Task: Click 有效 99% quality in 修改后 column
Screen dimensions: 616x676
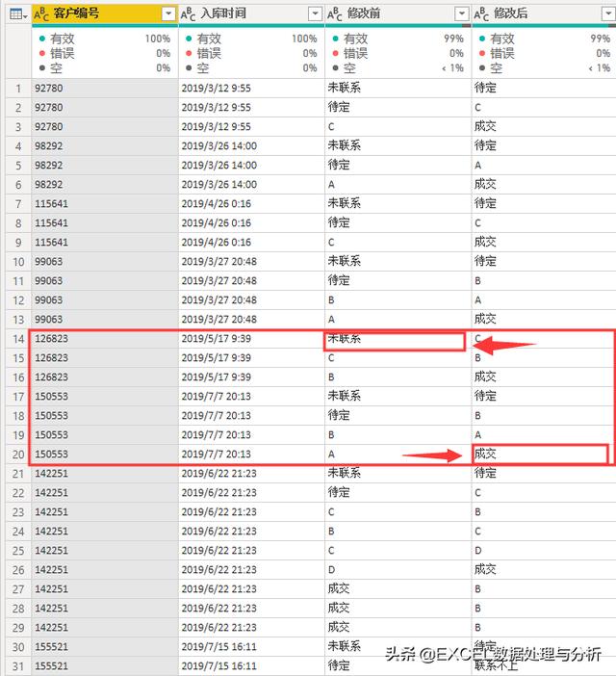Action: 545,39
